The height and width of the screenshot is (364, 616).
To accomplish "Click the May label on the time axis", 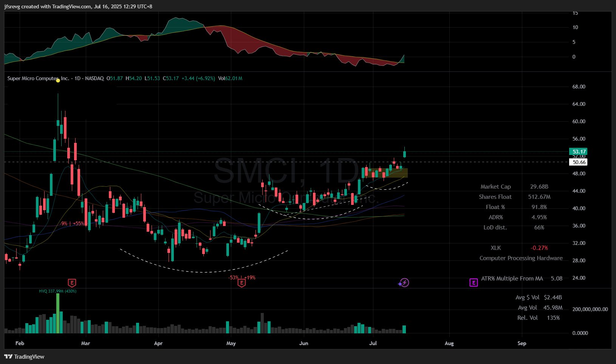I will (231, 343).
